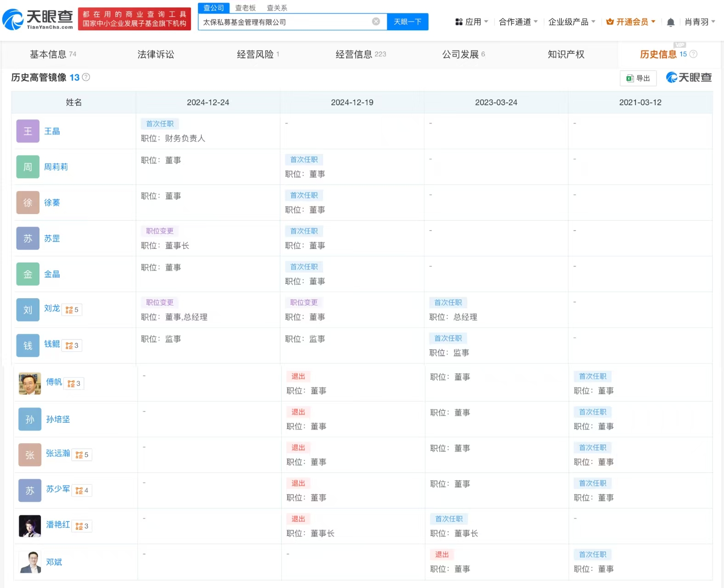Open 傅帆's profile link
This screenshot has height=588, width=724.
pyautogui.click(x=54, y=382)
